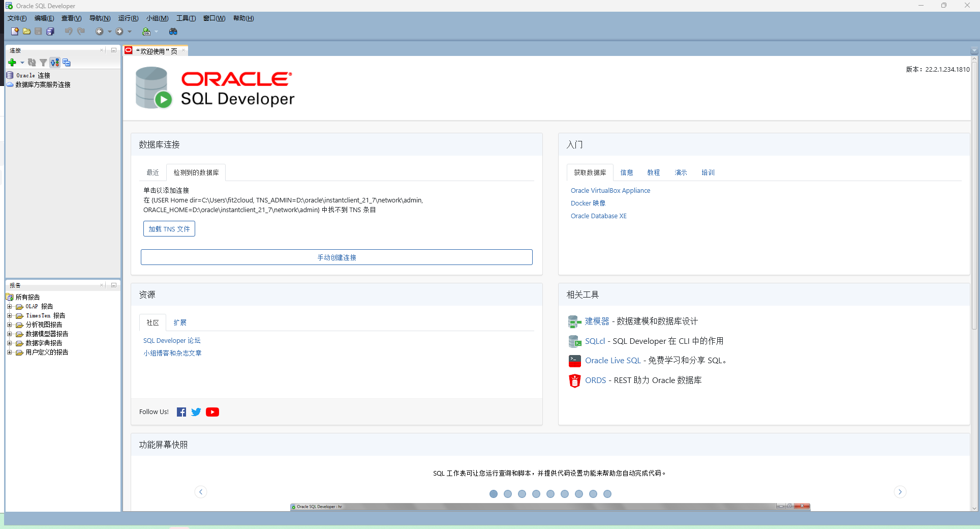Create a new file using the New icon
Image resolution: width=980 pixels, height=529 pixels.
click(15, 31)
